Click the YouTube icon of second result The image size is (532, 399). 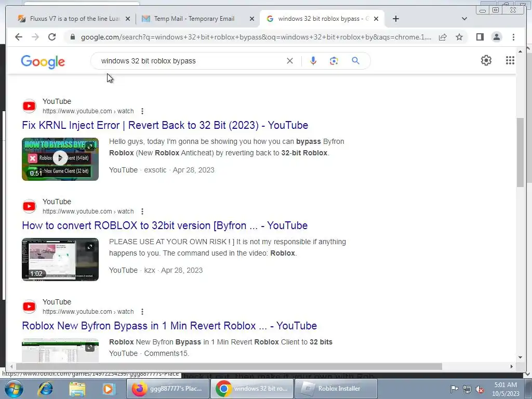click(29, 206)
